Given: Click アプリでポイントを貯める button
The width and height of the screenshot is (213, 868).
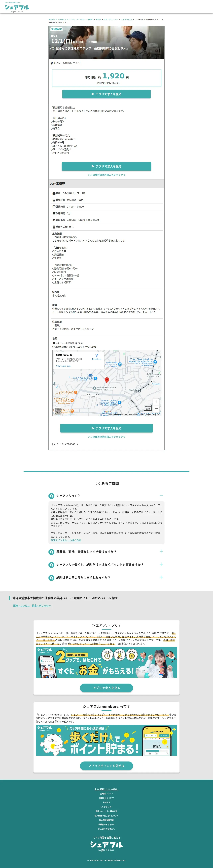Looking at the screenshot, I should click(106, 766).
